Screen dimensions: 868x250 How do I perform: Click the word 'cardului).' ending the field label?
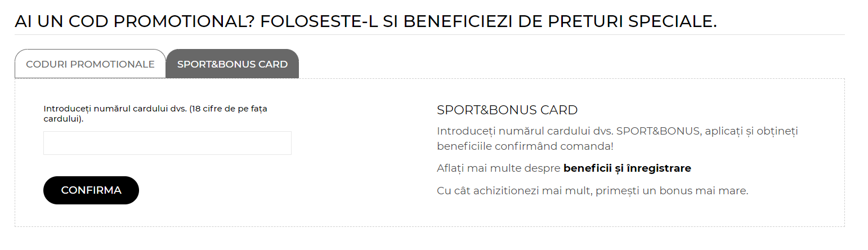pos(64,119)
